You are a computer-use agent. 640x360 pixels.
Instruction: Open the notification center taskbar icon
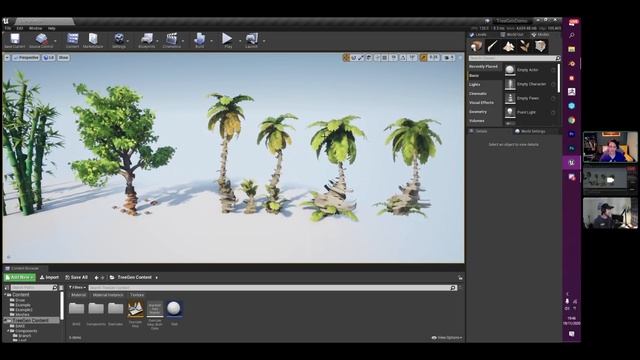pos(572,334)
